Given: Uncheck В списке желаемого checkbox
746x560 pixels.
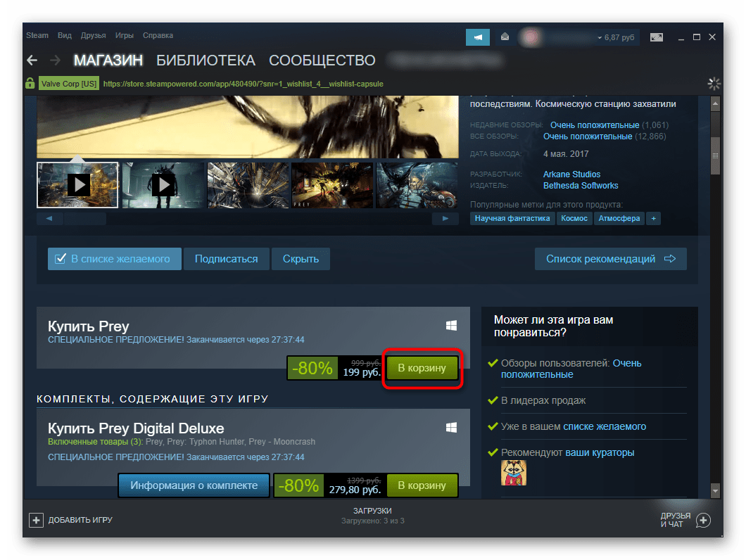Looking at the screenshot, I should (61, 259).
